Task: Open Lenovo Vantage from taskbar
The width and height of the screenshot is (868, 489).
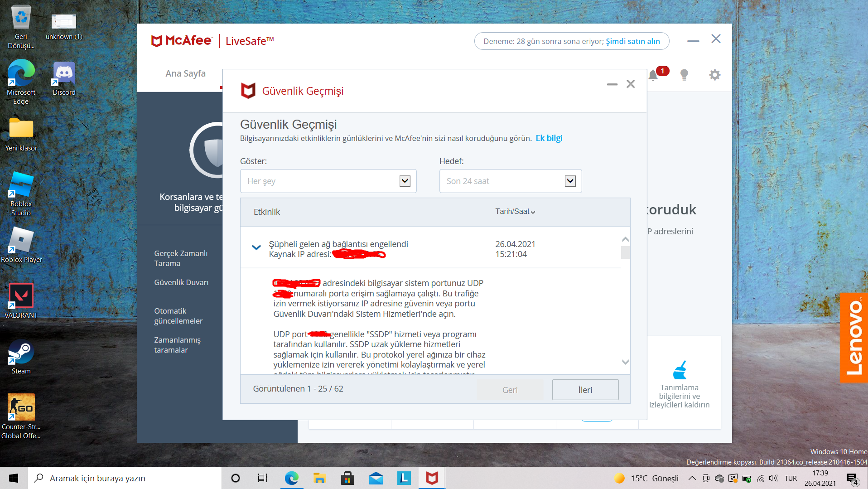Action: coord(404,478)
